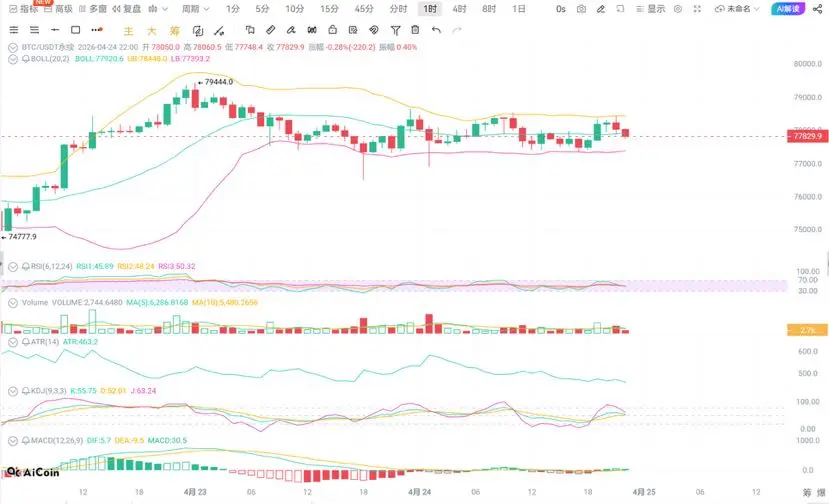Expand the 周期 period dropdown
Screen dimensions: 829x504
(195, 9)
